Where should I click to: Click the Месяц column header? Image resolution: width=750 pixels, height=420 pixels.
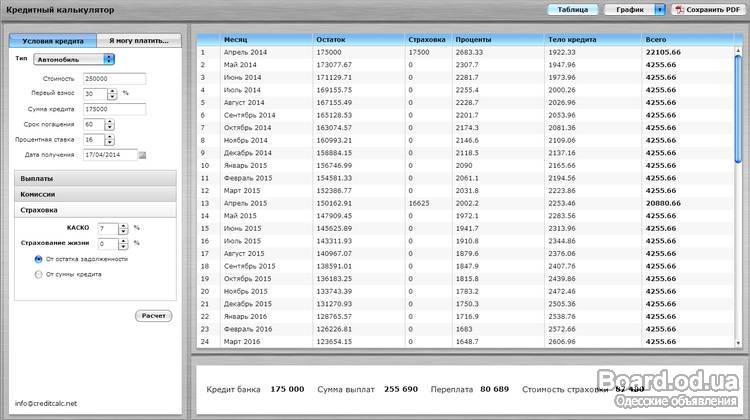tap(266, 40)
